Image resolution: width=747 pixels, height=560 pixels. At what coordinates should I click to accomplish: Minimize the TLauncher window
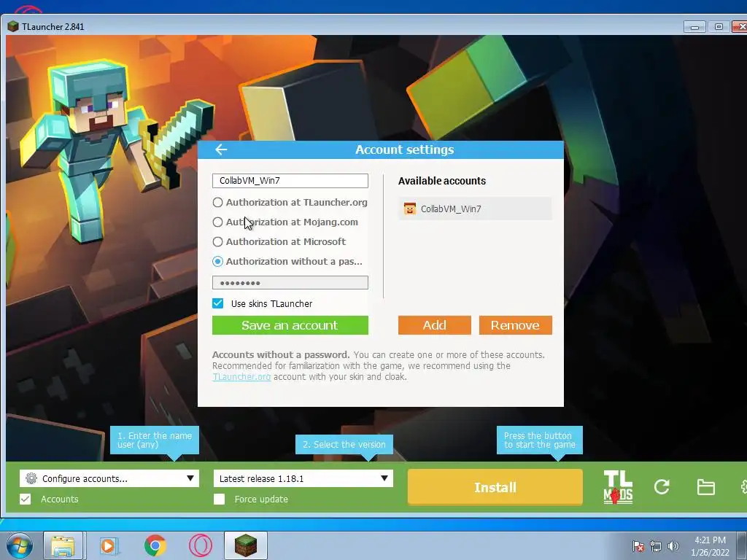[x=694, y=27]
